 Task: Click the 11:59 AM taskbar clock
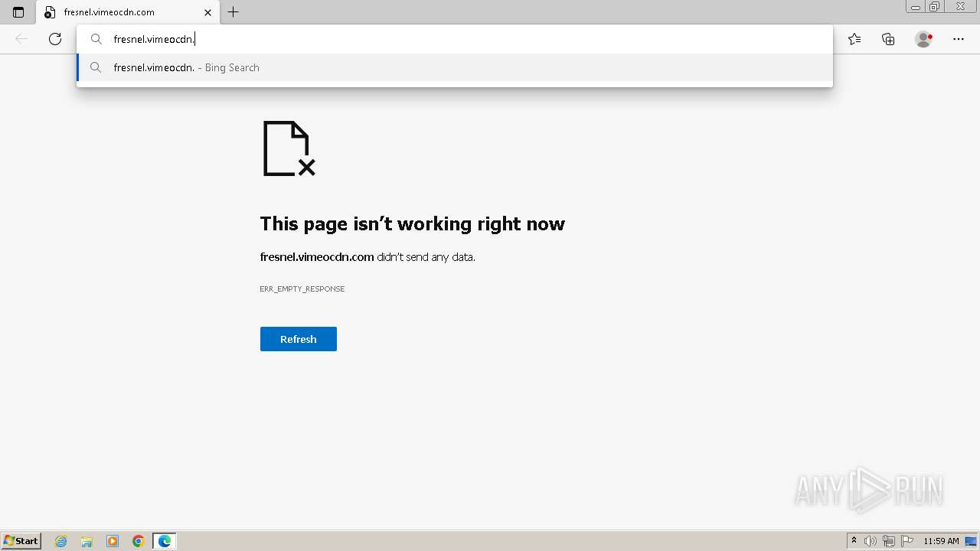941,541
